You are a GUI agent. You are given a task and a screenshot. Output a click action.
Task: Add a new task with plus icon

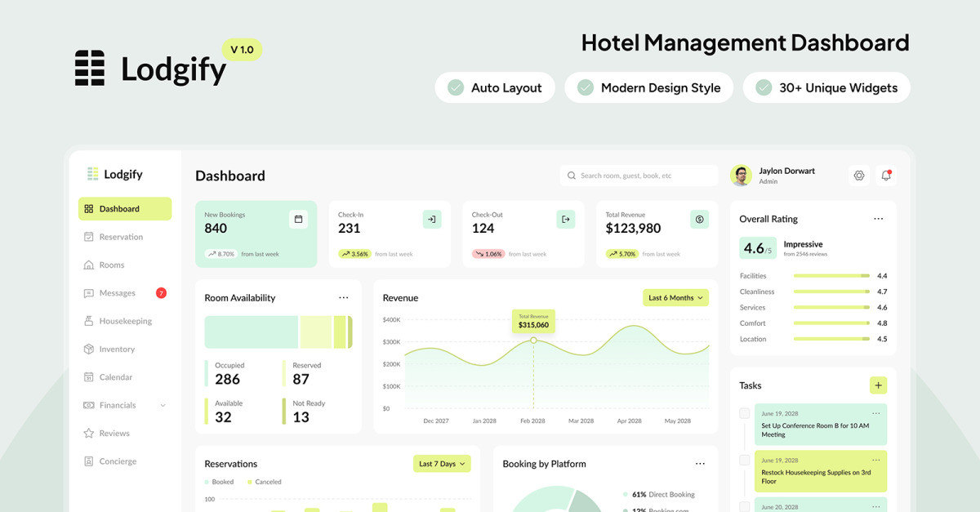pyautogui.click(x=878, y=385)
